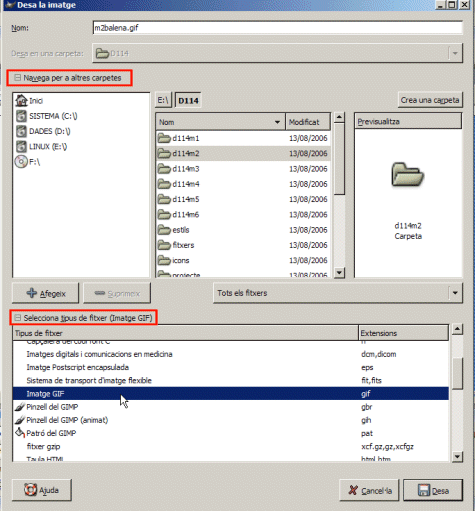
Task: Select the F:\ CD drive icon
Action: (21, 162)
